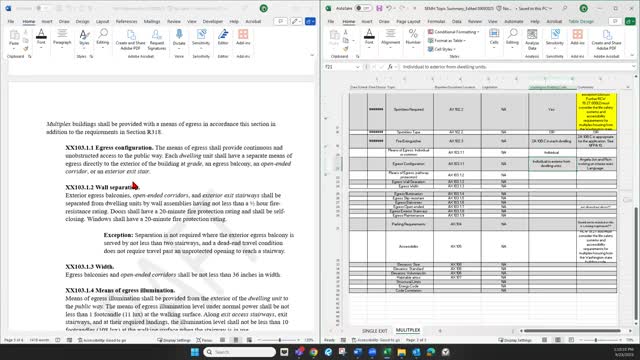Image resolution: width=640 pixels, height=360 pixels.
Task: Click the Share button in Word
Action: click(x=310, y=21)
